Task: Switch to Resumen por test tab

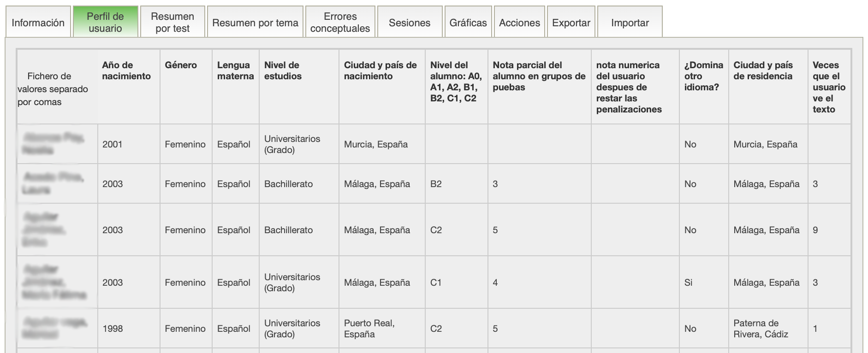Action: tap(172, 22)
